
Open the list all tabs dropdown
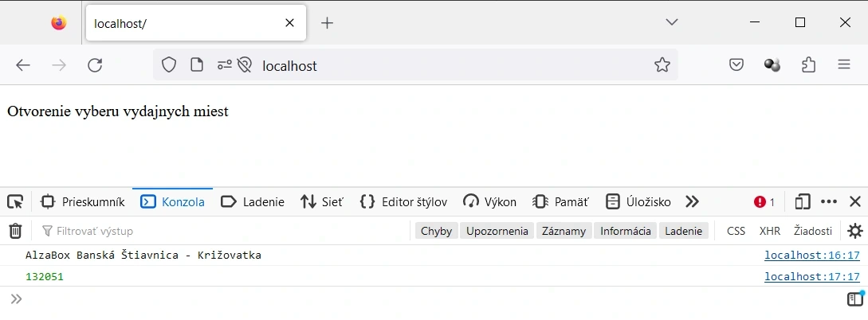pyautogui.click(x=672, y=22)
